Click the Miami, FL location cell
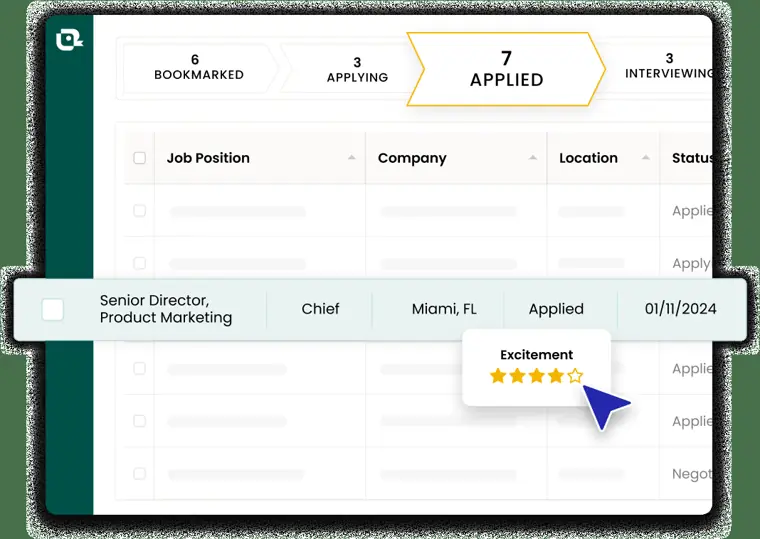Image resolution: width=760 pixels, height=539 pixels. pyautogui.click(x=444, y=309)
